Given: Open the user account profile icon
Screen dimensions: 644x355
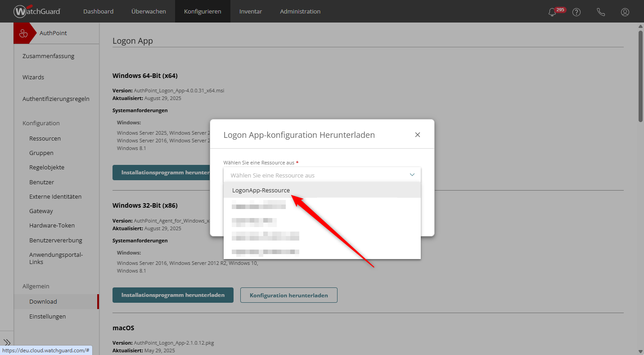Looking at the screenshot, I should pos(625,12).
